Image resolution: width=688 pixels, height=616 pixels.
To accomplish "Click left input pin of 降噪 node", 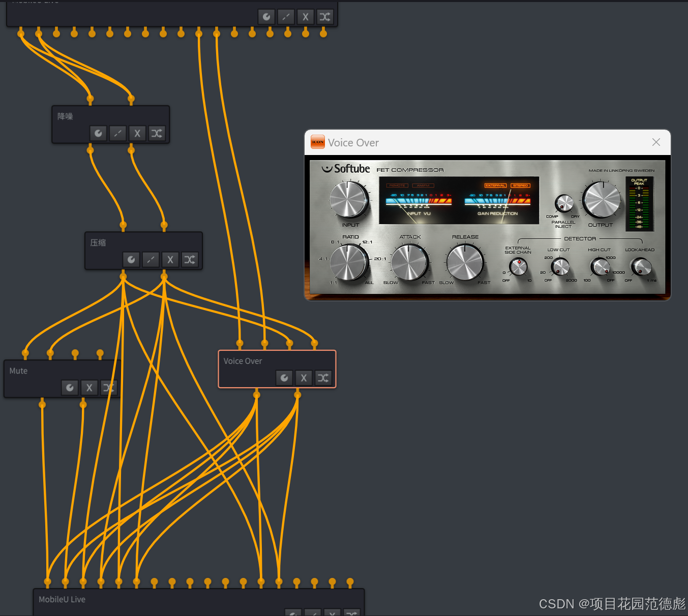I will (90, 99).
